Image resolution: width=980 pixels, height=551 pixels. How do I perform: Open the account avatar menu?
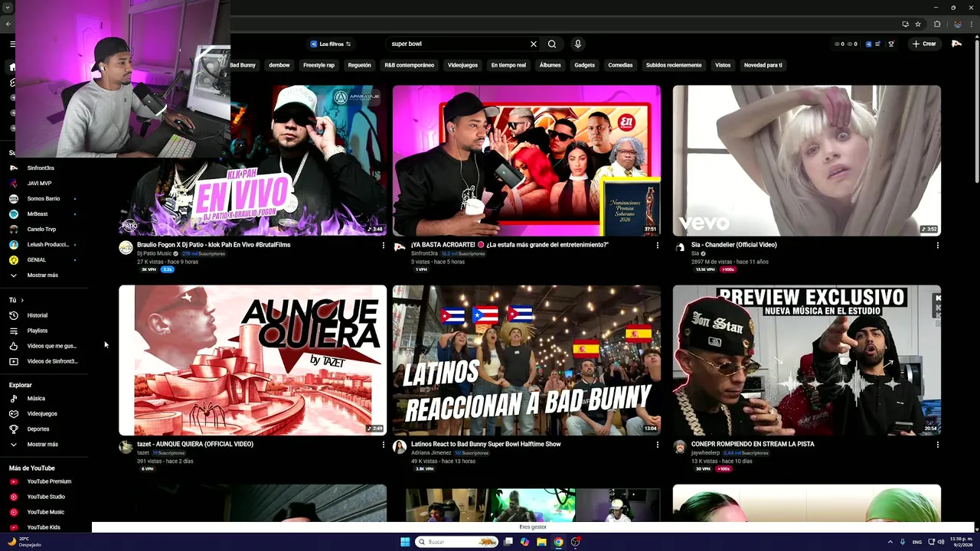coord(956,44)
